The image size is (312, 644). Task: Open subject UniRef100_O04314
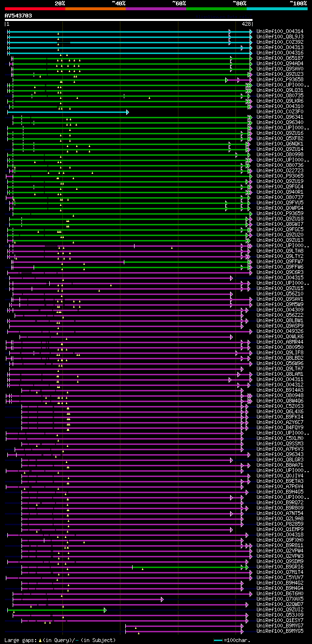click(x=280, y=32)
